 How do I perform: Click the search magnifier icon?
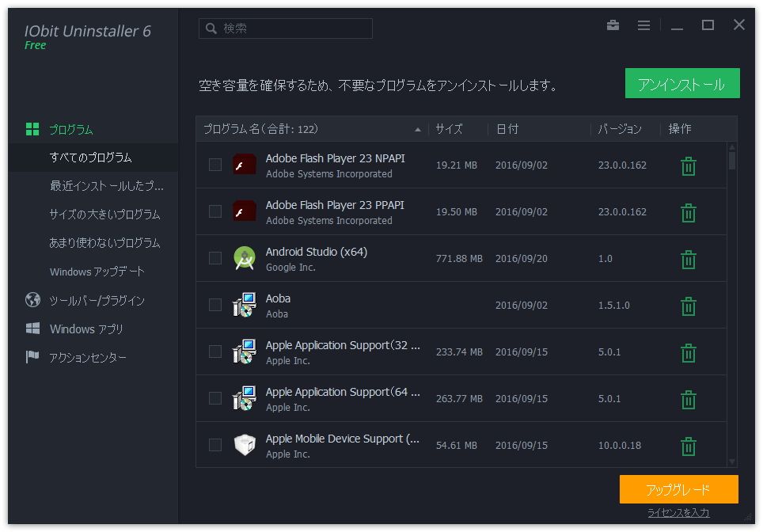[x=211, y=28]
